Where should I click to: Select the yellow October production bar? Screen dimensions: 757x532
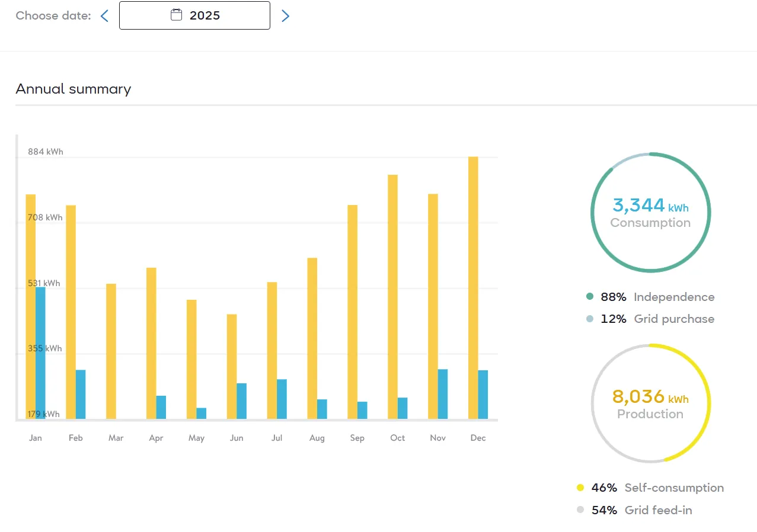(392, 297)
